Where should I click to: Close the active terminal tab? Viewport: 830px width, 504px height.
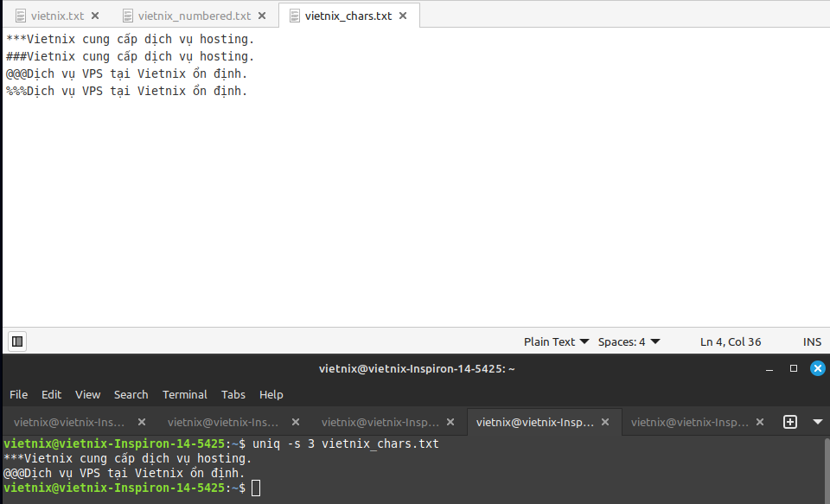[x=605, y=422]
